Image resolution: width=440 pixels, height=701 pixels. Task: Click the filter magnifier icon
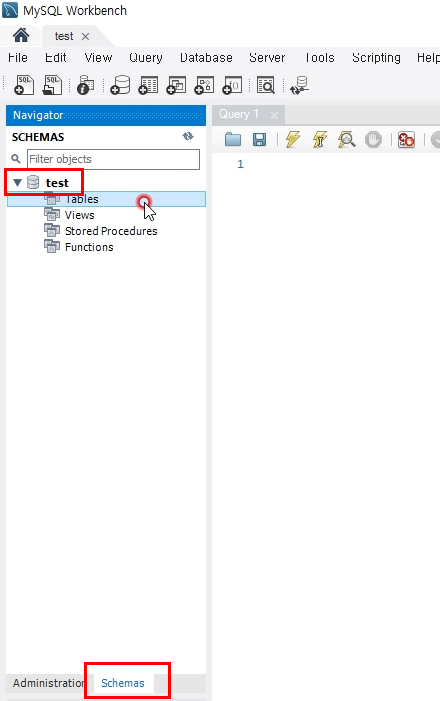[x=16, y=159]
